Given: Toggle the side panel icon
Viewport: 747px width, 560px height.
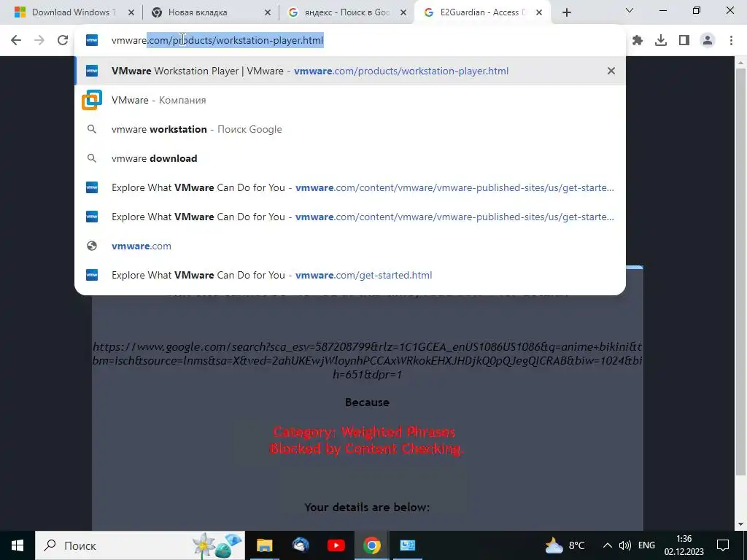Looking at the screenshot, I should coord(684,41).
